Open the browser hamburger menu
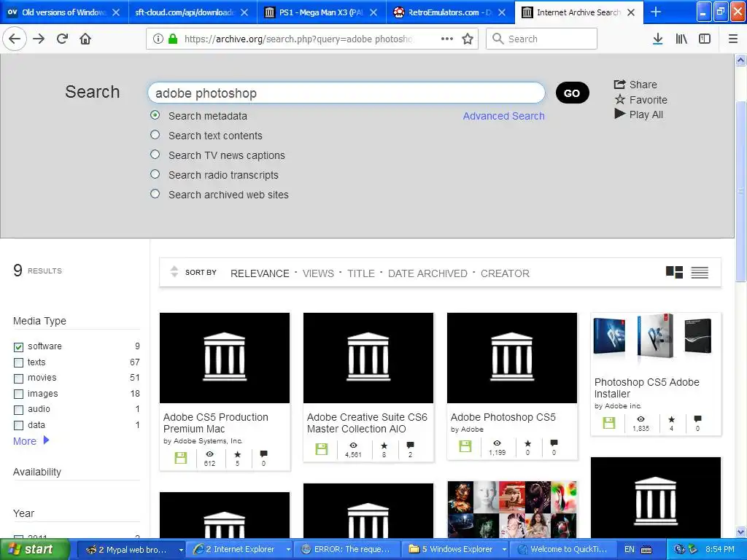Viewport: 747px width, 560px height. click(x=733, y=39)
